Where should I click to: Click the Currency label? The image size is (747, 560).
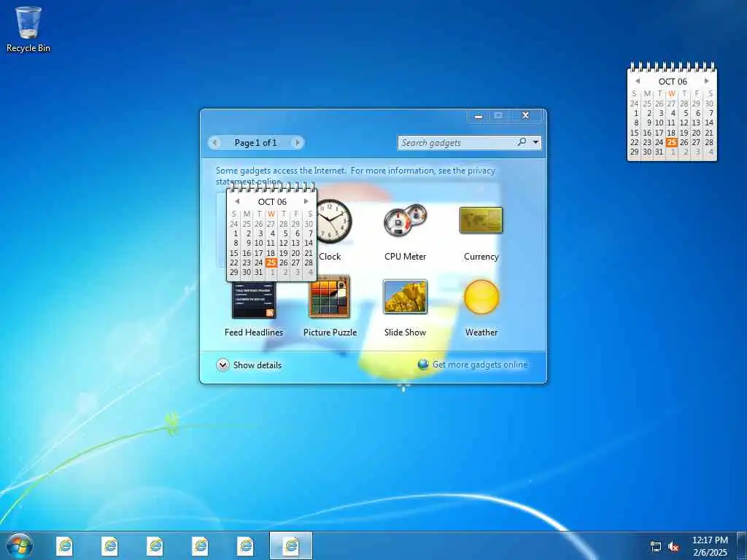click(481, 256)
